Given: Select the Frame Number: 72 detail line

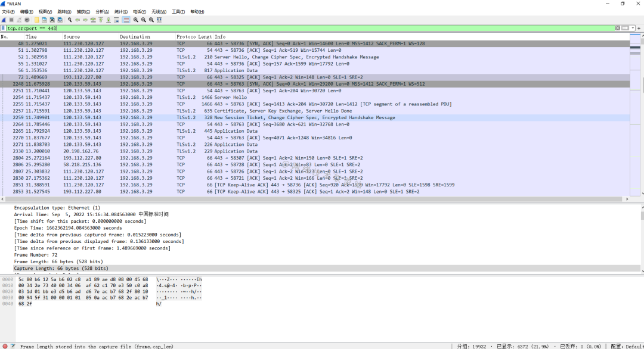Looking at the screenshot, I should (x=36, y=255).
